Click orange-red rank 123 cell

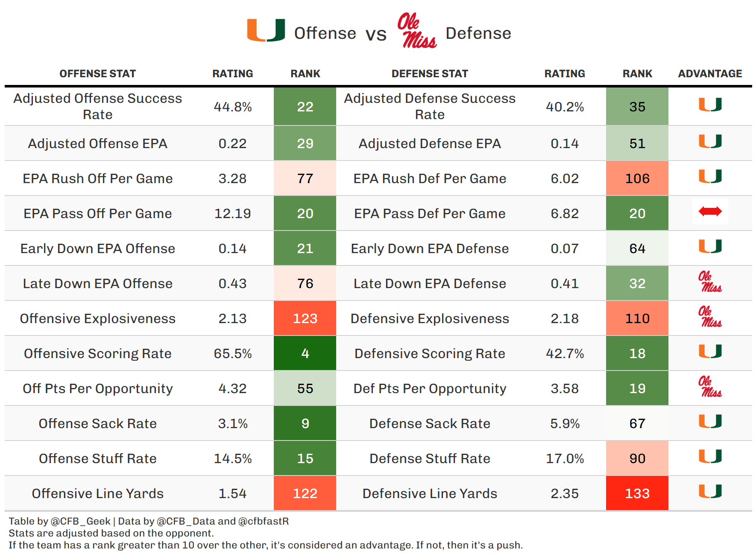305,318
